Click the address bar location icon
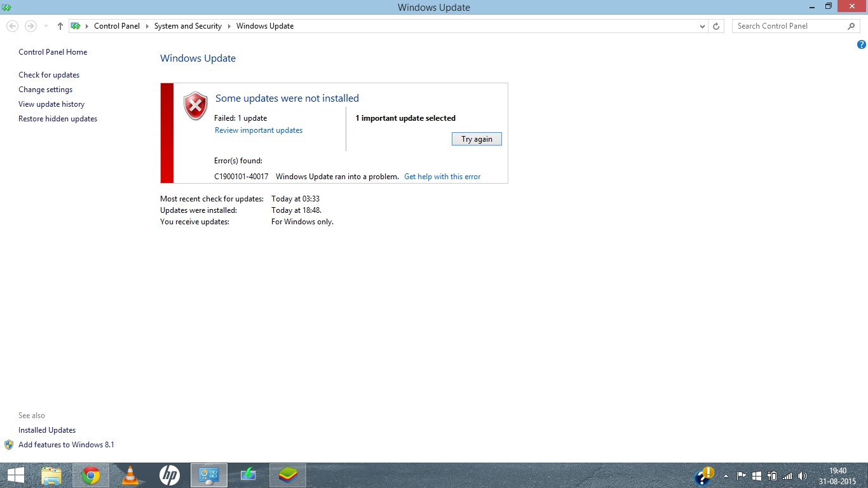The image size is (868, 488). click(76, 26)
